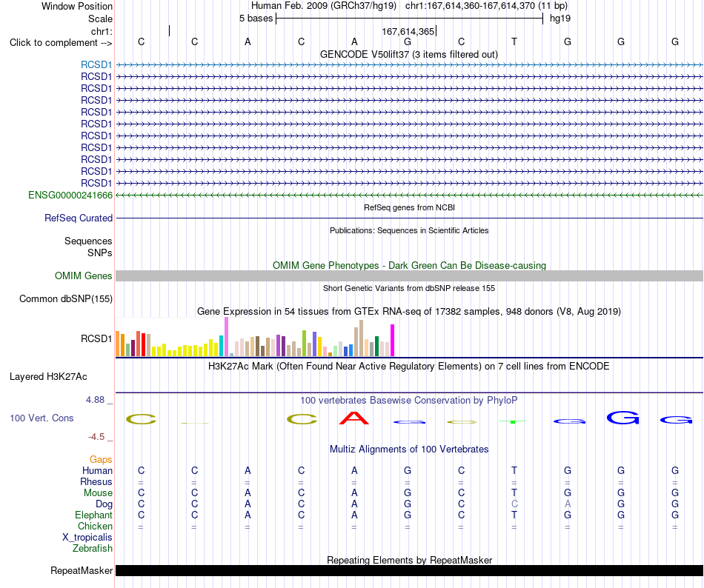
Task: Click the SNPs track label
Action: (100, 253)
